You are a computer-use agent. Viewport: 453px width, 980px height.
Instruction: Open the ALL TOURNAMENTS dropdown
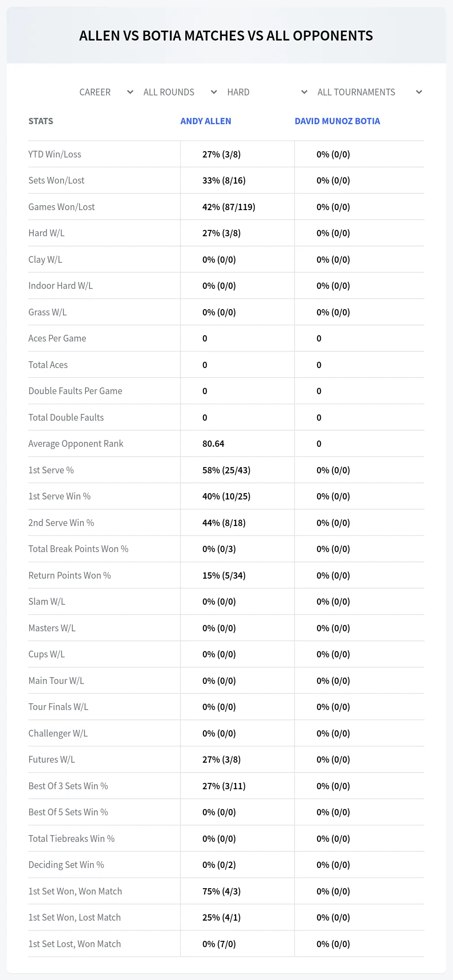click(x=369, y=92)
